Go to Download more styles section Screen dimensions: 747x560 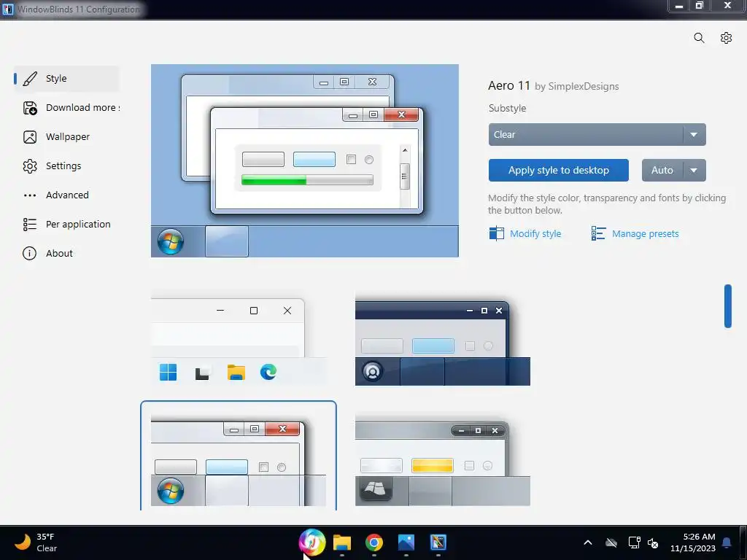[x=66, y=108]
